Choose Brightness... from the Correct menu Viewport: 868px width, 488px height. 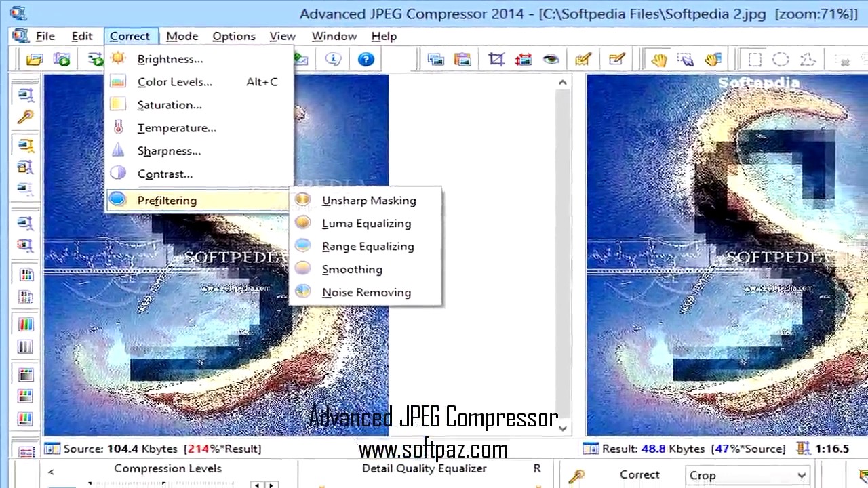click(199, 59)
